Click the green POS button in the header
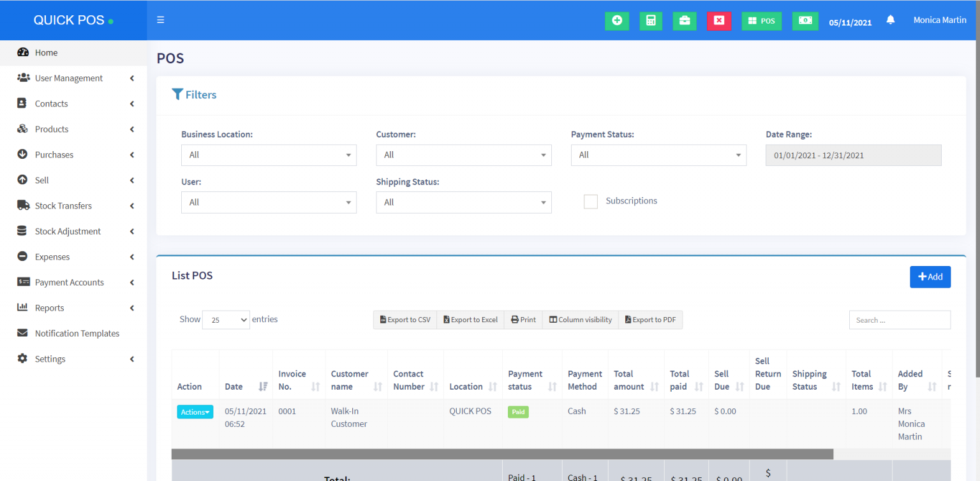The width and height of the screenshot is (980, 481). coord(761,20)
